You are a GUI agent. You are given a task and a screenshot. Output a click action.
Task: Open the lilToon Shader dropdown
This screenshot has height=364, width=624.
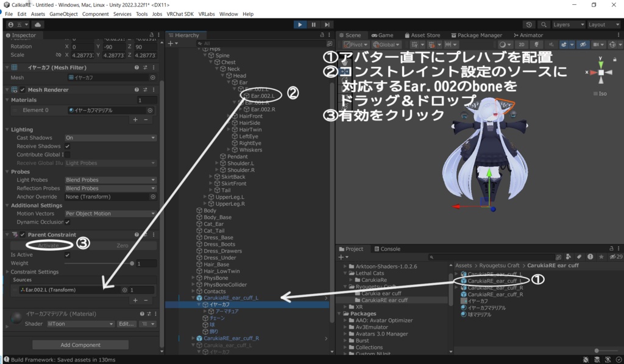coord(80,324)
